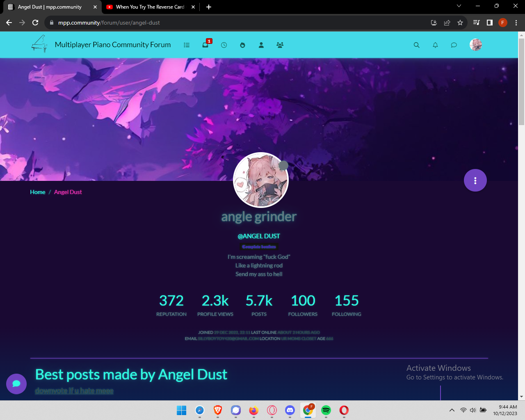This screenshot has height=420, width=525.
Task: Open the Chrome profile F avatar
Action: [503, 23]
